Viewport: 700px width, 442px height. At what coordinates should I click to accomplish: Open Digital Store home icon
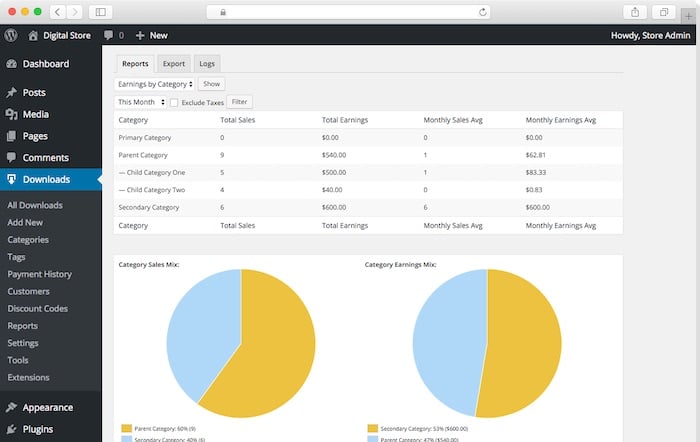click(32, 35)
